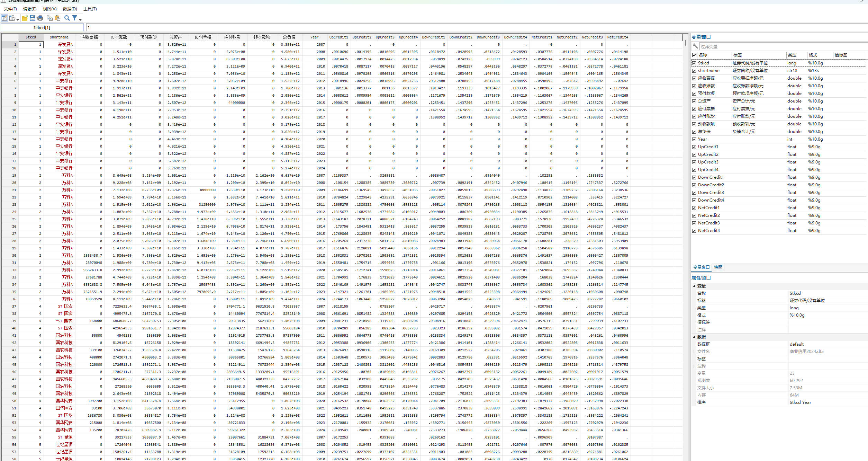Image resolution: width=868 pixels, height=461 pixels.
Task: Click the copy icon in toolbar
Action: pos(50,18)
